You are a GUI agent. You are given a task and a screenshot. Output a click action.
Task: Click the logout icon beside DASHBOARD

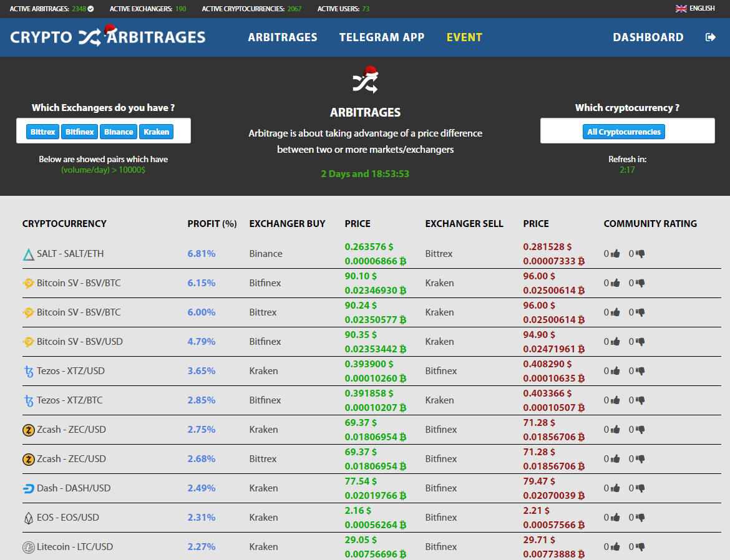(711, 37)
